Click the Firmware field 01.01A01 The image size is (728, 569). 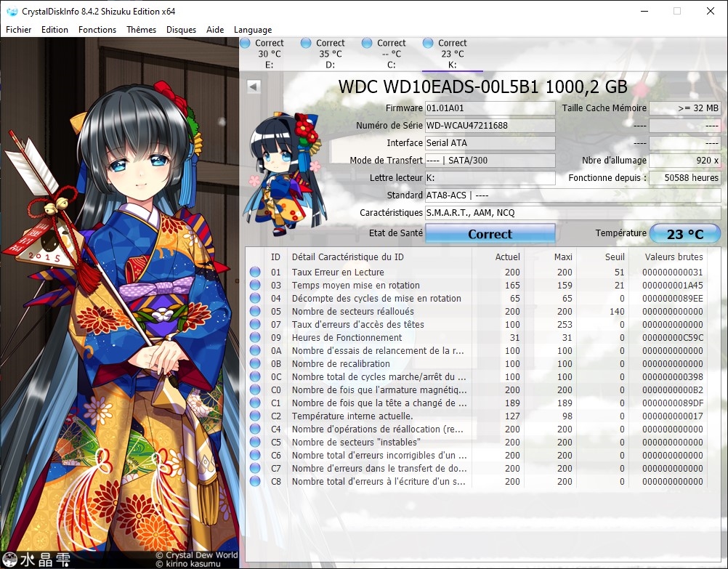click(x=490, y=108)
